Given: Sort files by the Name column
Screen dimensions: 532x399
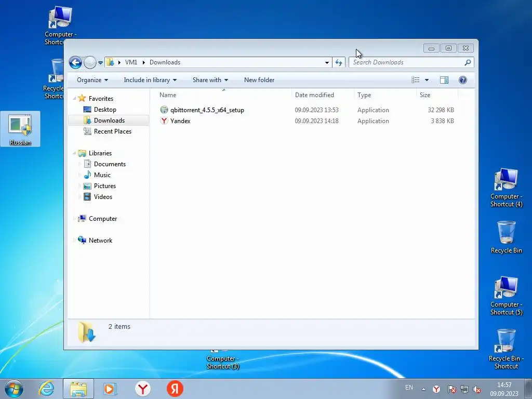Looking at the screenshot, I should (x=224, y=95).
